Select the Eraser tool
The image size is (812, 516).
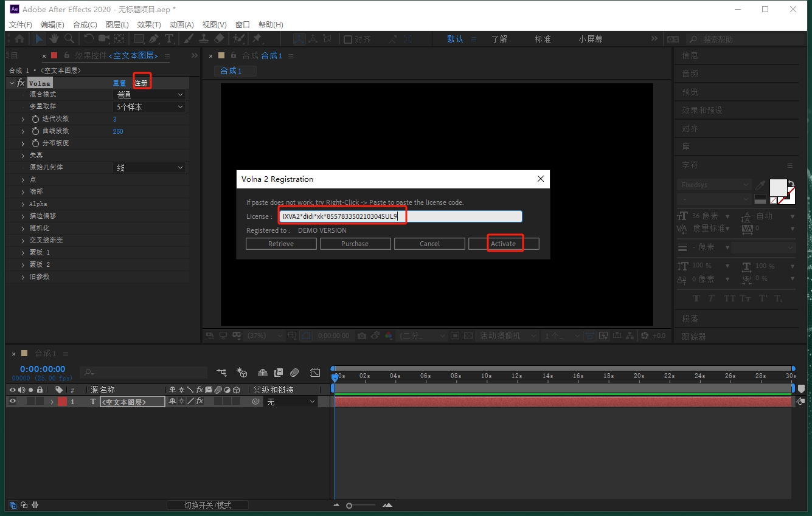tap(220, 39)
